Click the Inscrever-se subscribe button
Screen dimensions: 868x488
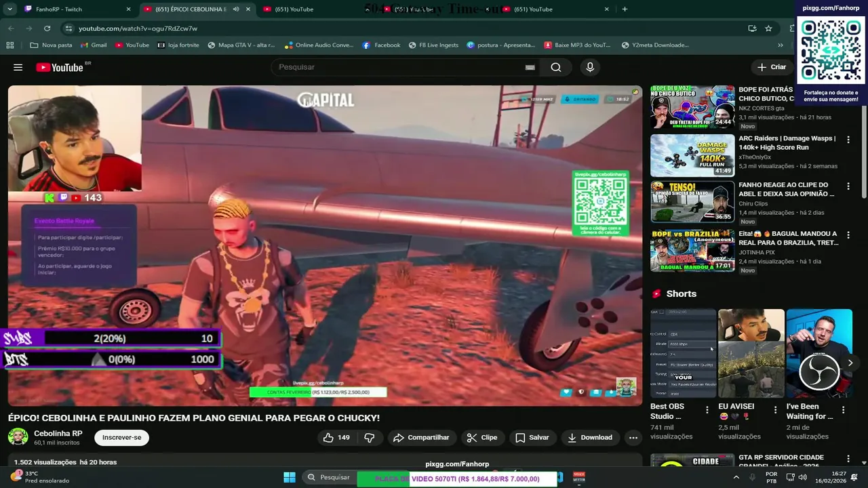tap(121, 438)
